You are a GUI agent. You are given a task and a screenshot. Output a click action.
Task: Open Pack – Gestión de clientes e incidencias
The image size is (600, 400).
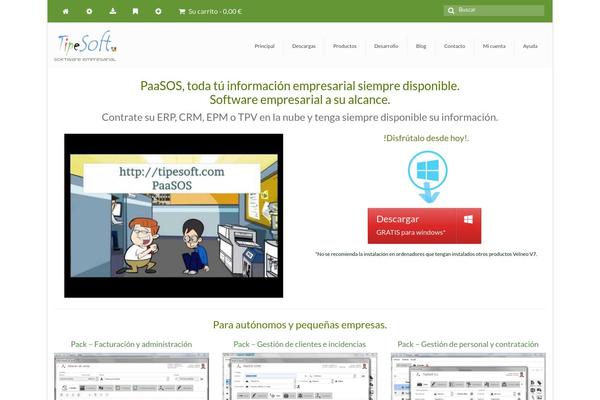click(x=300, y=344)
